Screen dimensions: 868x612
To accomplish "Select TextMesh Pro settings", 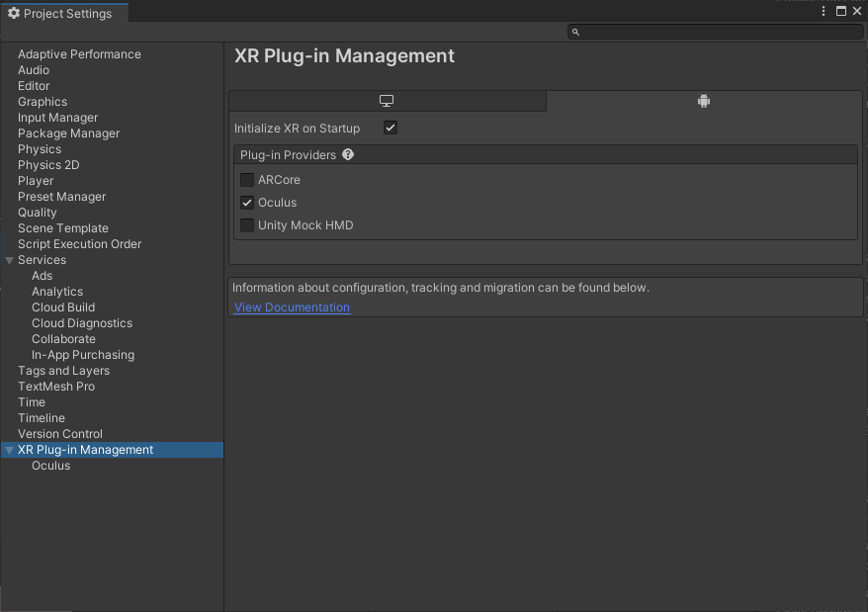I will [56, 387].
